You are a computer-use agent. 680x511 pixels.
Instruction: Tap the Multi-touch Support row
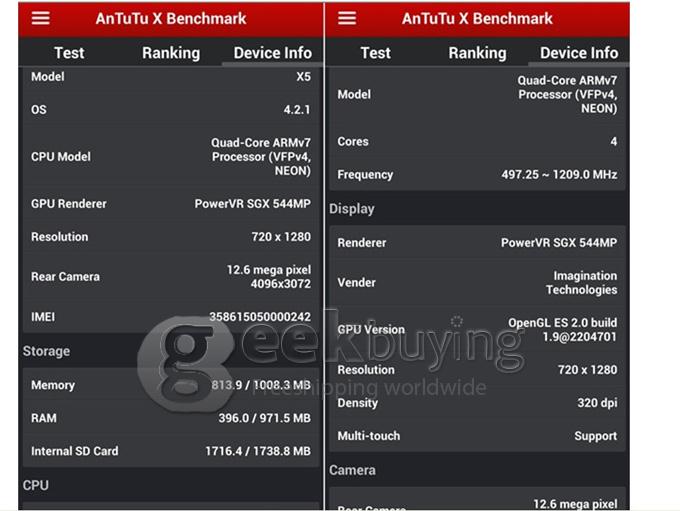(x=477, y=436)
